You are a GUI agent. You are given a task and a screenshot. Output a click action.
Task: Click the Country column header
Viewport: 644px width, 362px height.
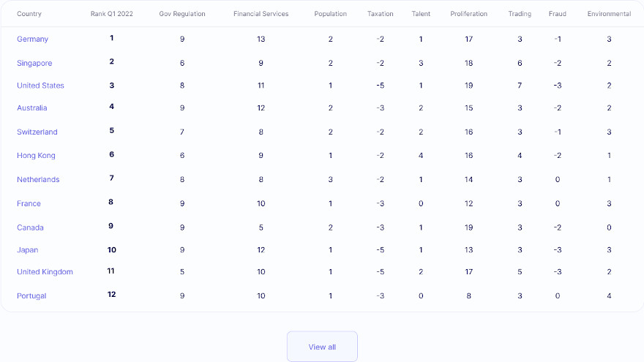pos(29,14)
